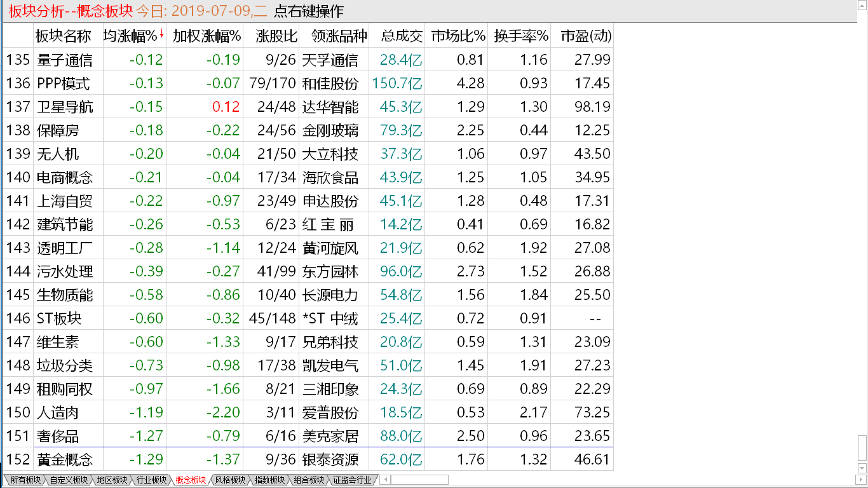Screen dimensions: 868x488
Task: Select the 人造肉 sector row
Action: click(x=308, y=412)
